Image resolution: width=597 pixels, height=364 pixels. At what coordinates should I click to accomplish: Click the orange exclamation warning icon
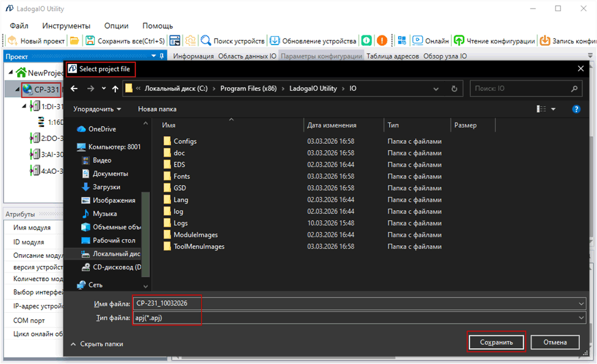pos(382,40)
